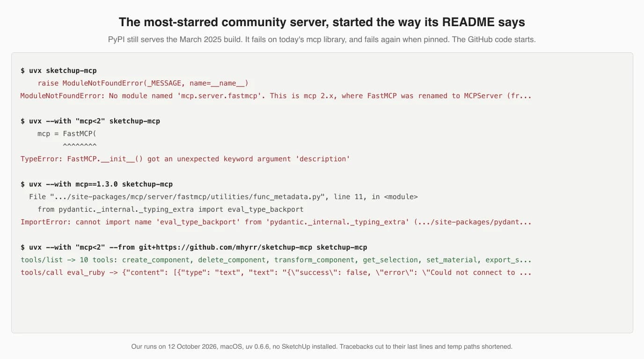The width and height of the screenshot is (644, 359).
Task: Click the 'mcp = FastMCP(' code line
Action: 66,134
